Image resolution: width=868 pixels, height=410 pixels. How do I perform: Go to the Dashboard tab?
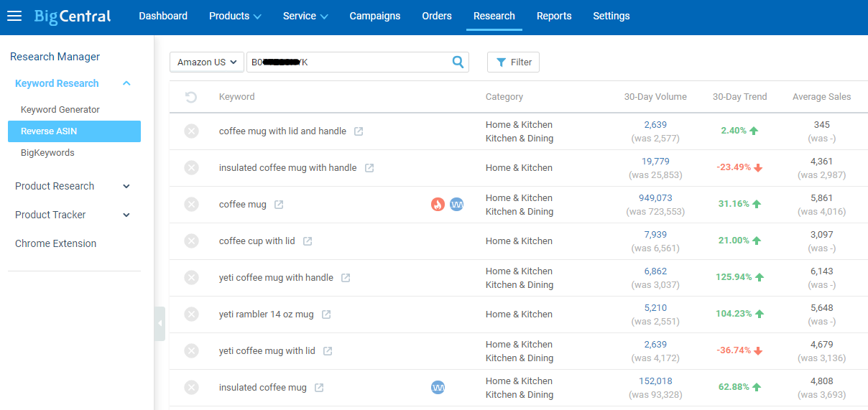click(x=163, y=16)
